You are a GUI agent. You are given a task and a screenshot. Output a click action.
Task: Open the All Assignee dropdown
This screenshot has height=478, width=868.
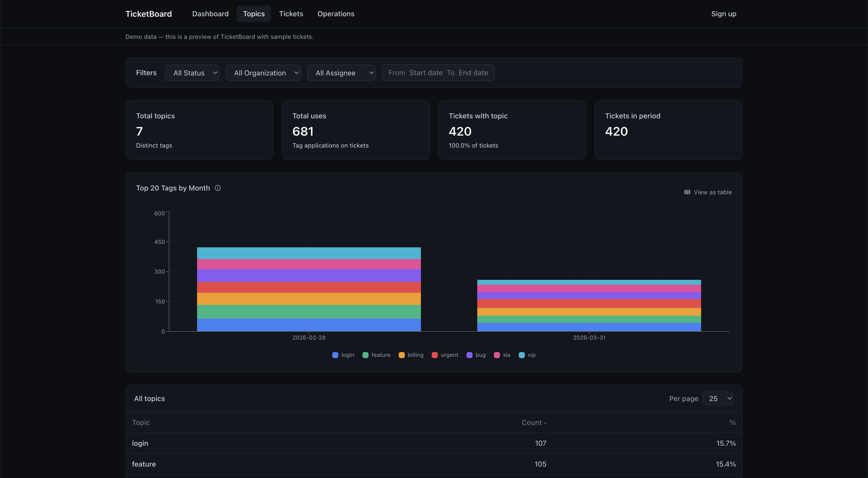(341, 73)
